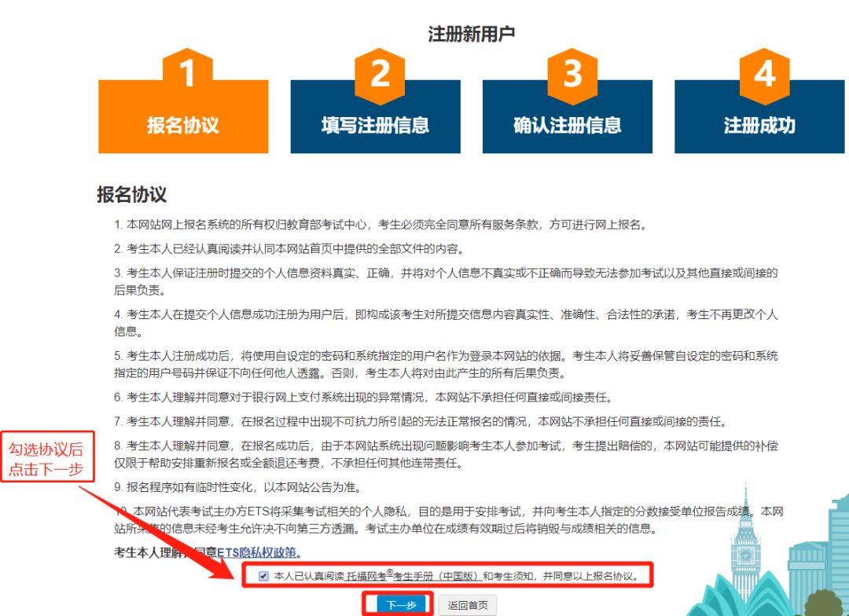This screenshot has height=616, width=849.
Task: Select the orange 报名协议 step block
Action: coord(183,126)
